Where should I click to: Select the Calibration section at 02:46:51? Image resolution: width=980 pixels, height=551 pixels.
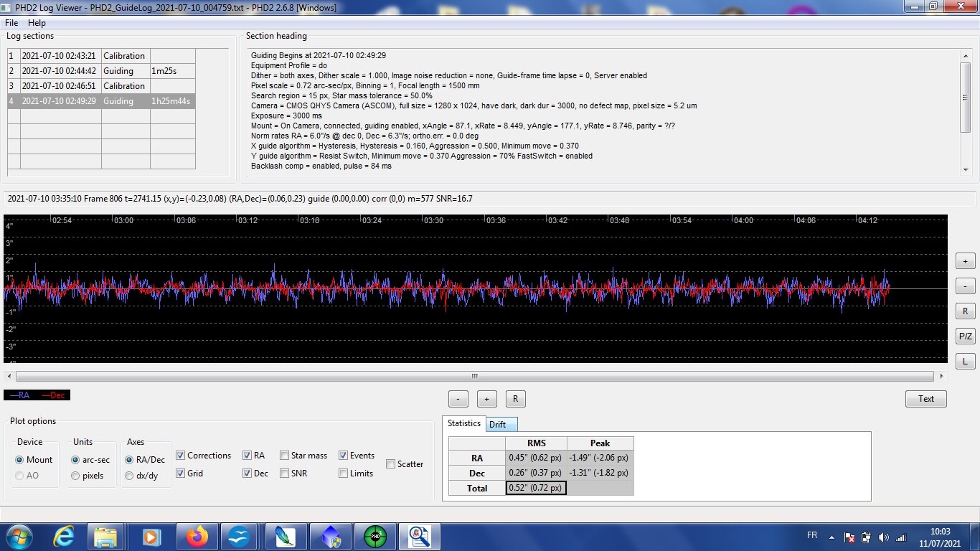pyautogui.click(x=100, y=86)
